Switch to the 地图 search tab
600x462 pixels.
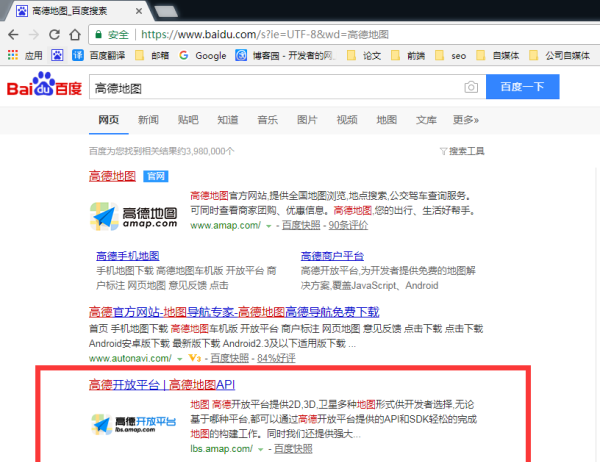click(386, 120)
